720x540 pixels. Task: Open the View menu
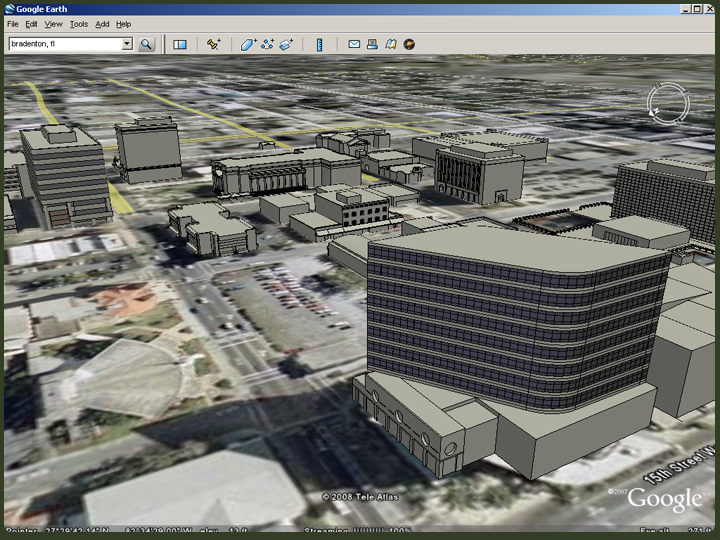53,24
